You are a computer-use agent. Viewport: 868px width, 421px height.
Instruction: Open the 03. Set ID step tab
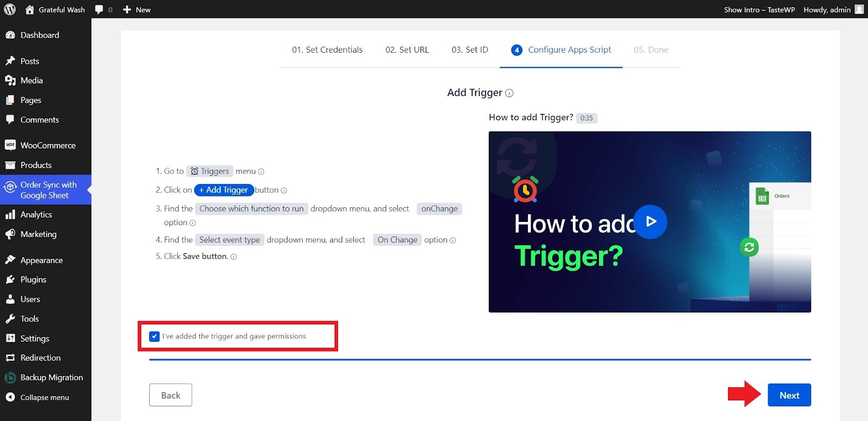(x=470, y=49)
